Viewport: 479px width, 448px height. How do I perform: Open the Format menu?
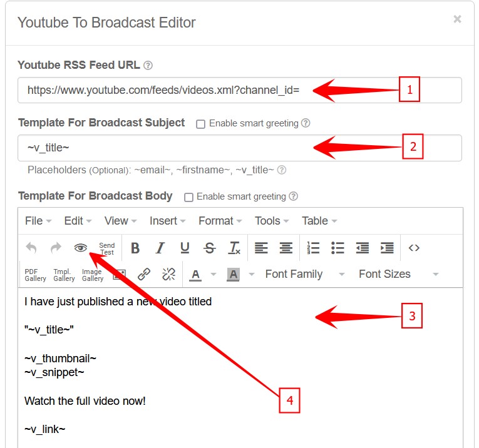pos(220,221)
